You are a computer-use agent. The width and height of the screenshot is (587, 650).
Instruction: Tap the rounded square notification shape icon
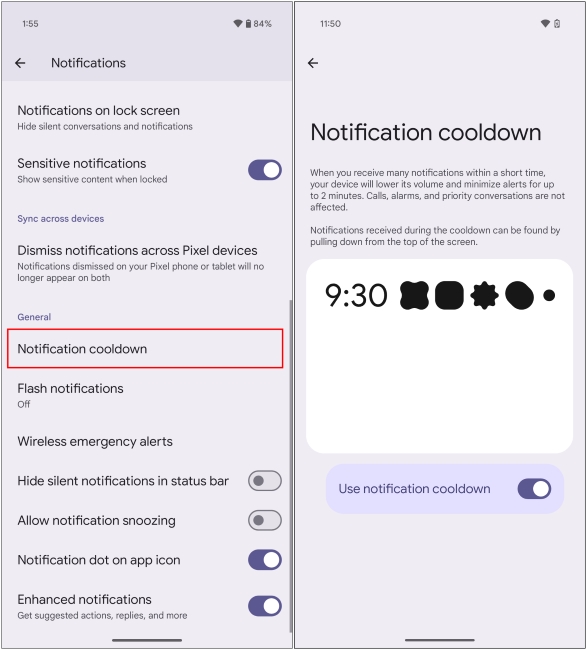coord(449,295)
